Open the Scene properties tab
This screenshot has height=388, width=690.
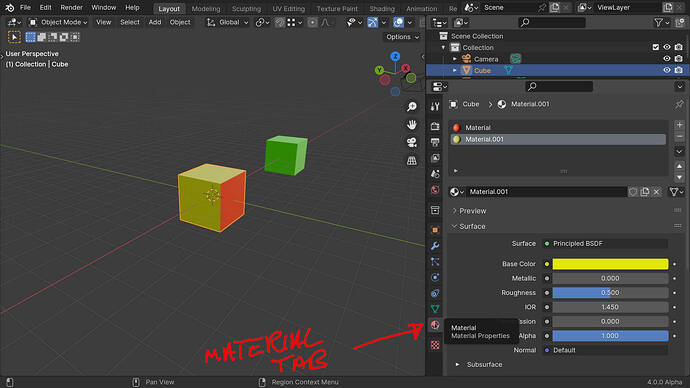pos(435,174)
